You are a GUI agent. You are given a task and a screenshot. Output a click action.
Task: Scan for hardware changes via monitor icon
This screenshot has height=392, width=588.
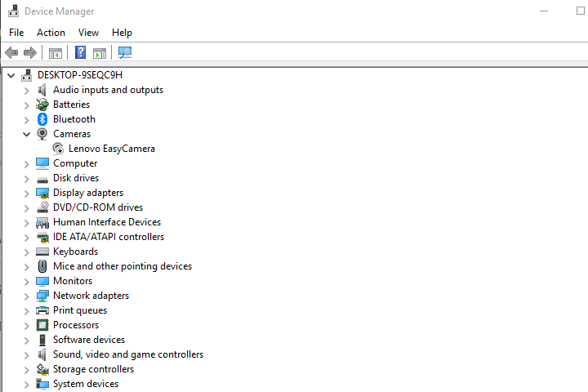(x=125, y=52)
